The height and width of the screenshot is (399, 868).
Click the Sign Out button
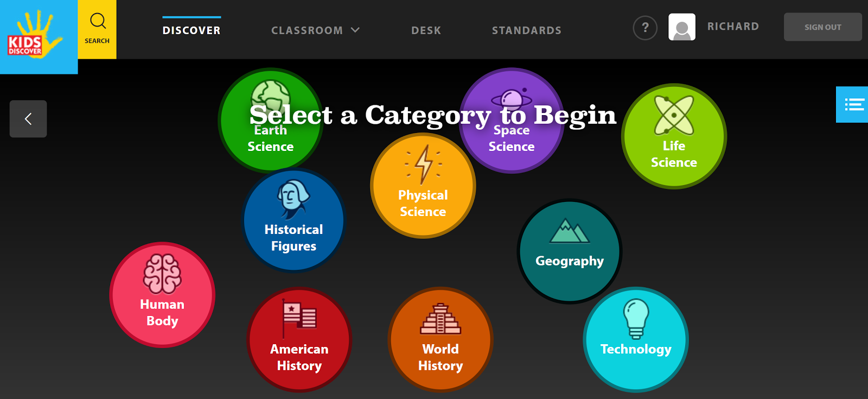[x=823, y=27]
